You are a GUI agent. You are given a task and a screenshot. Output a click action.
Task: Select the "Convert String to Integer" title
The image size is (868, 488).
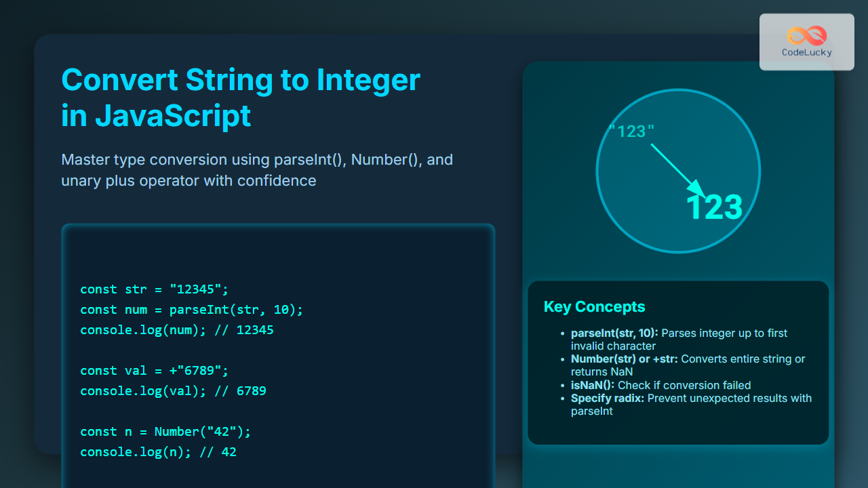[x=241, y=80]
